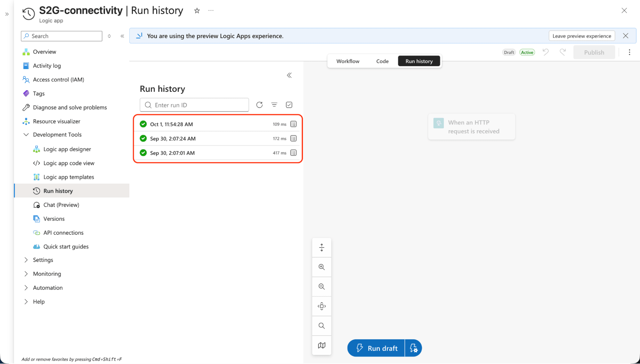
Task: Click the Enter run ID field
Action: click(x=194, y=105)
